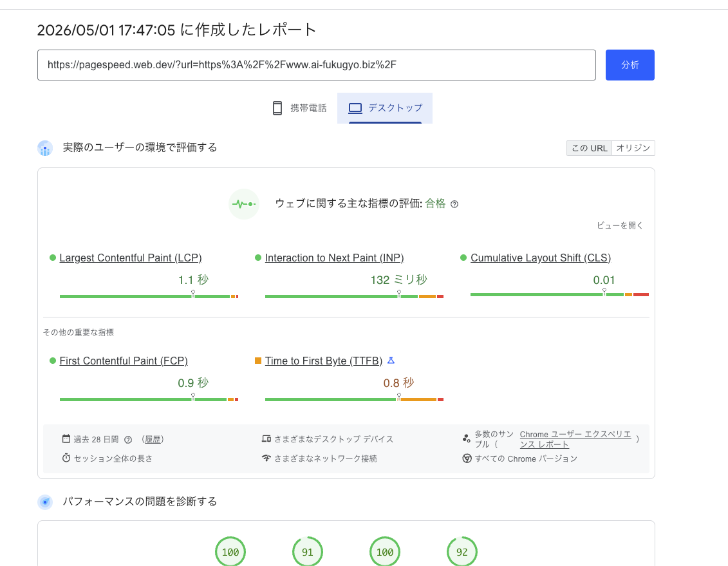This screenshot has height=566, width=728.
Task: Click 実際のユーザーの環境で評価する heading
Action: pyautogui.click(x=140, y=147)
